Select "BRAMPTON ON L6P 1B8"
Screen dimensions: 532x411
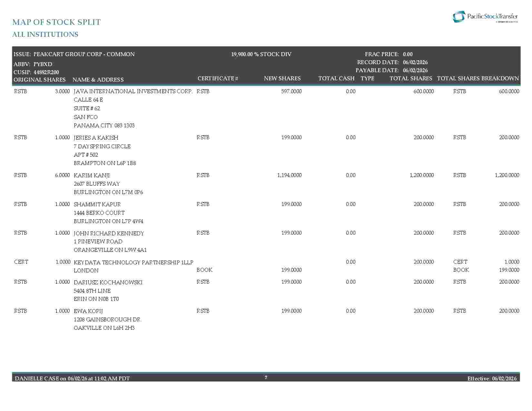tap(105, 163)
